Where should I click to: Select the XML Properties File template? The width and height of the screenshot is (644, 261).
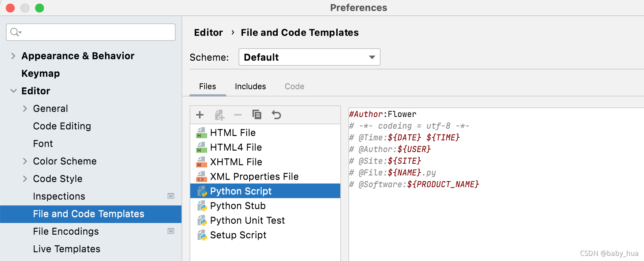(254, 177)
